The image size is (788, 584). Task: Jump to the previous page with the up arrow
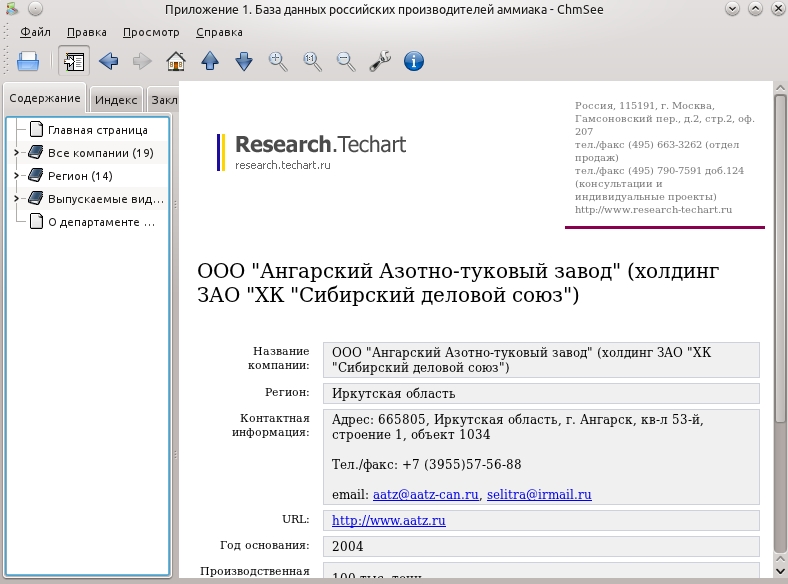210,61
